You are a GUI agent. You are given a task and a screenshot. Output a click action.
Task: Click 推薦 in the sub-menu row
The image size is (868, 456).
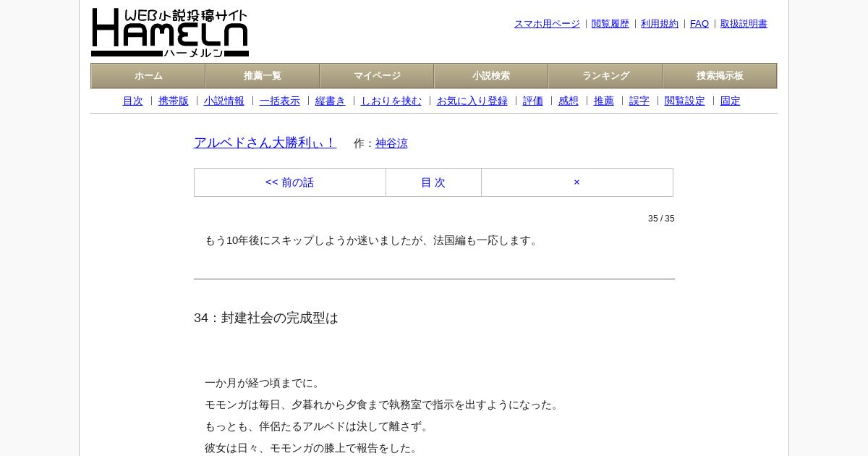tap(604, 101)
